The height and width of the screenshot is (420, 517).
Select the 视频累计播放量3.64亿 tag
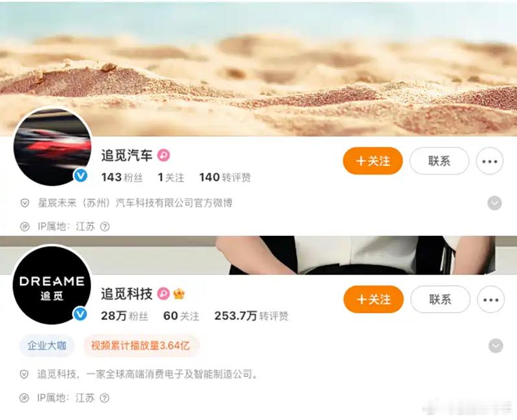[x=141, y=346]
